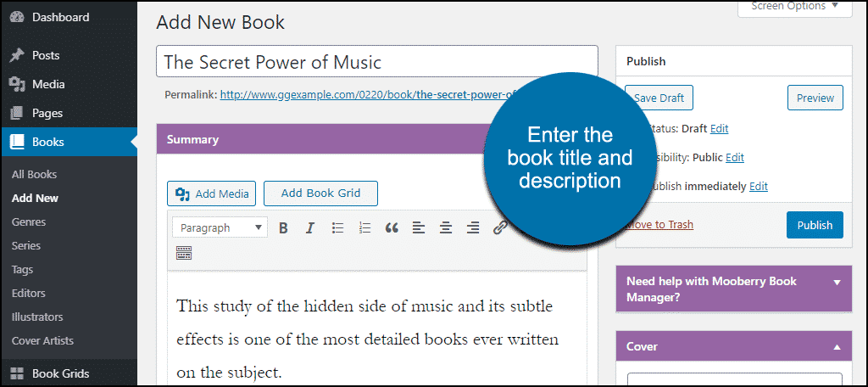Insert a numbered list

click(364, 227)
